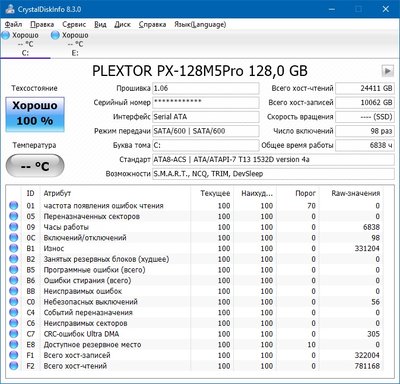400x384 pixels.
Task: Click the CrystalDiskInfo title bar icon
Action: [10, 9]
